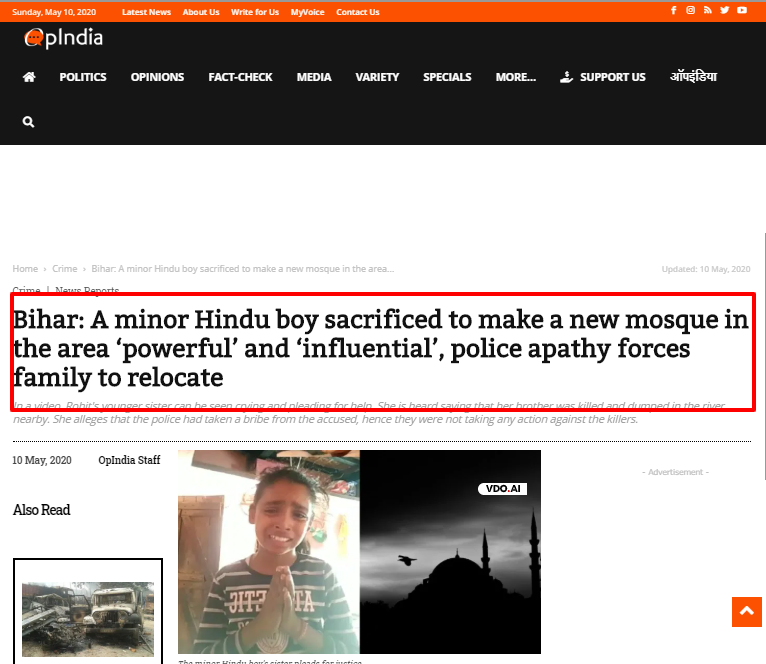Screen dimensions: 766x664
Task: Click the scroll-to-top arrow button
Action: [746, 611]
